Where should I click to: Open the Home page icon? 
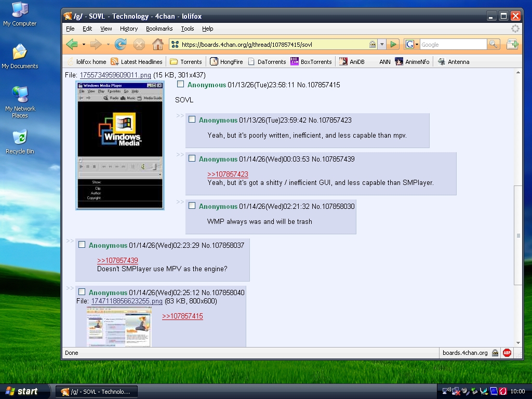(x=158, y=44)
